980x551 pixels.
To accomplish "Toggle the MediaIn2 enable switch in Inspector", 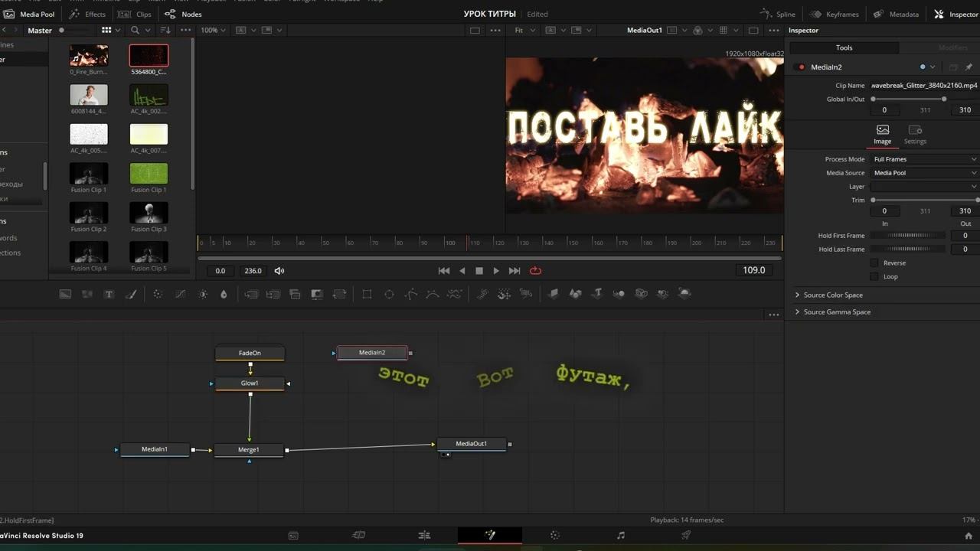I will click(802, 67).
